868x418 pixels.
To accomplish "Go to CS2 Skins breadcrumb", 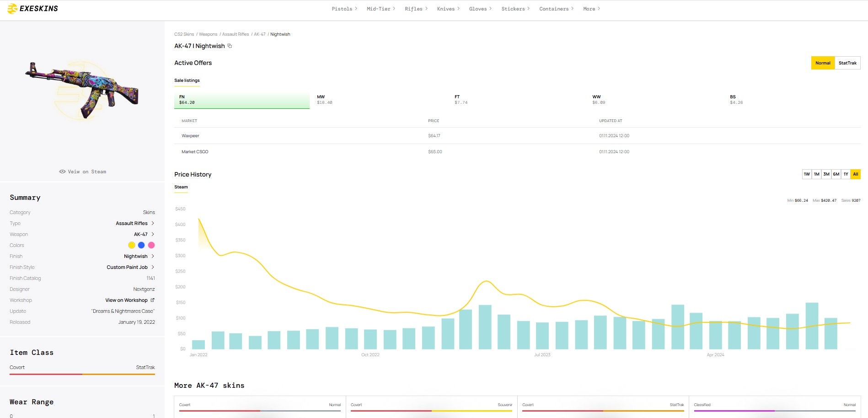I will tap(184, 34).
